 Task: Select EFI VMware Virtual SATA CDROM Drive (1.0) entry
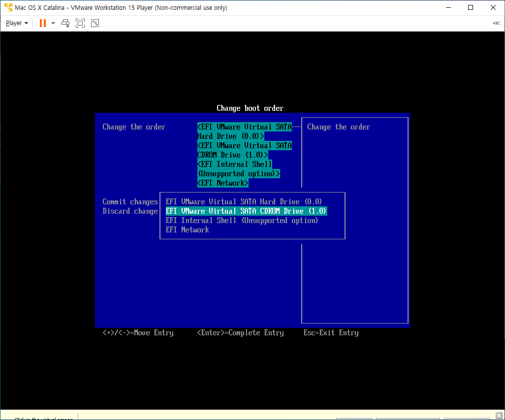point(246,211)
